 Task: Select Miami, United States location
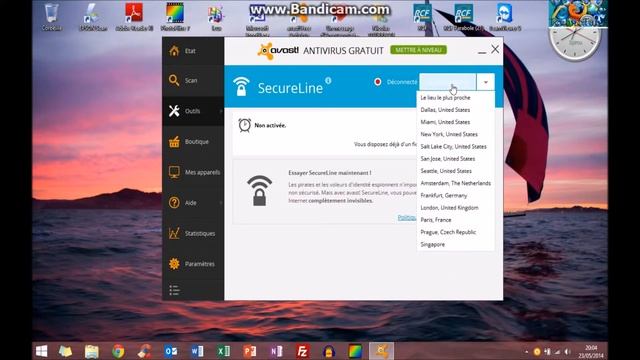point(456,122)
